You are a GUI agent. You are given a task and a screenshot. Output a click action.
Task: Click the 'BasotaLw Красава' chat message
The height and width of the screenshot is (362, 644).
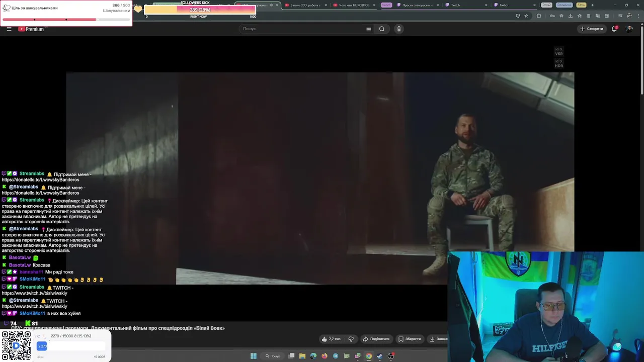[x=29, y=265]
